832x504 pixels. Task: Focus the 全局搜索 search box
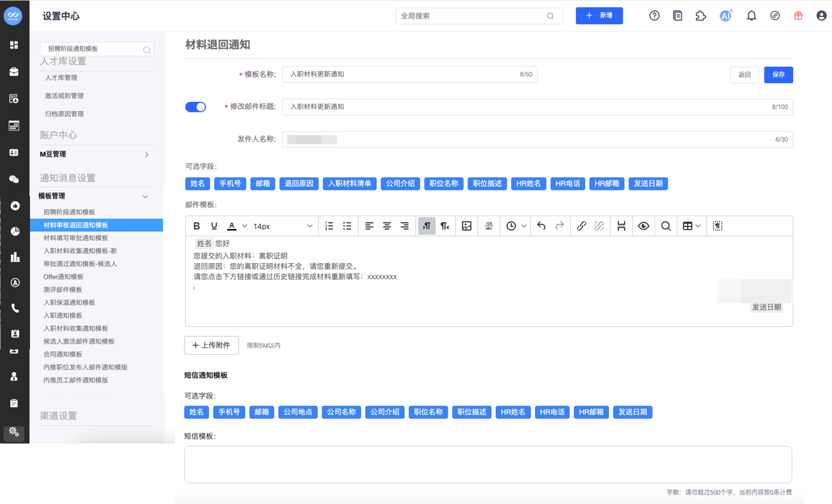click(479, 16)
